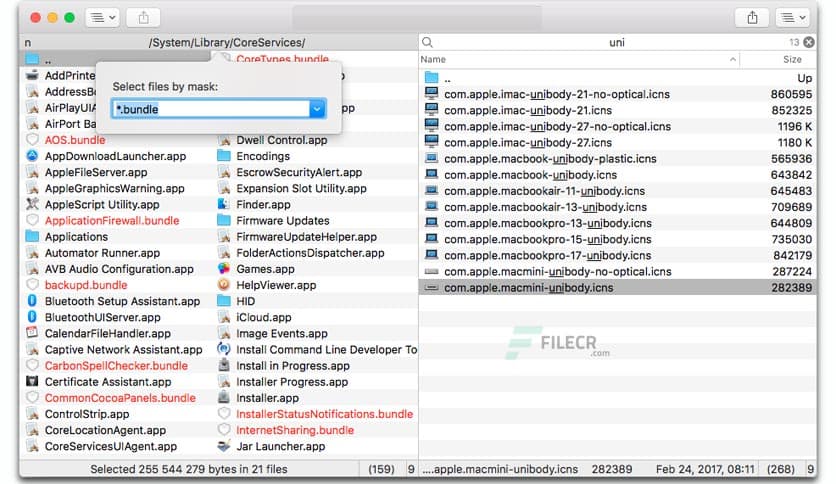Select the Jar Launcher.app icon

pos(224,446)
